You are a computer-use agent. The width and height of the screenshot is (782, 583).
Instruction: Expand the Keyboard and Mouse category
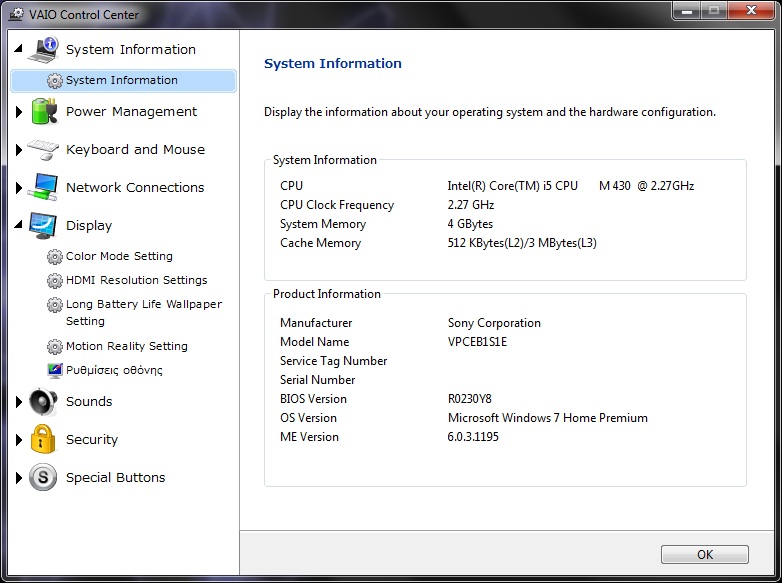tap(19, 150)
